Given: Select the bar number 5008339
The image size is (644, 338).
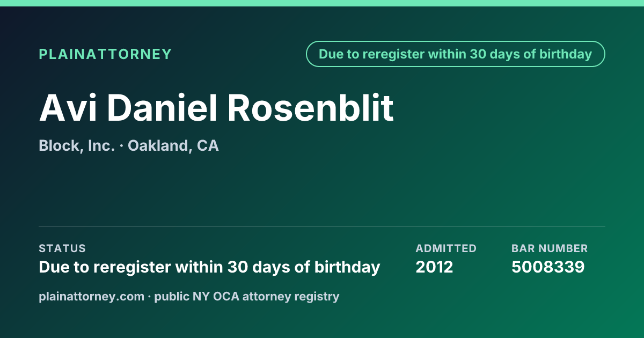Looking at the screenshot, I should 548,267.
